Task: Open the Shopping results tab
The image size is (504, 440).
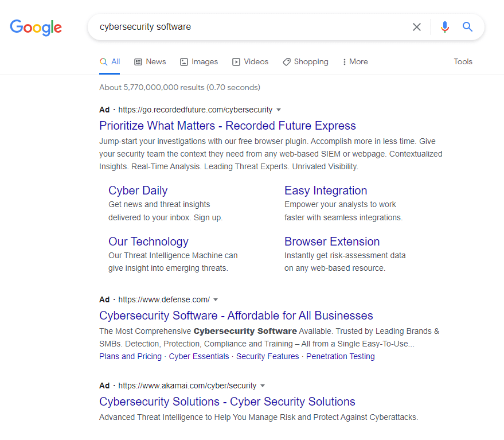Action: tap(306, 62)
